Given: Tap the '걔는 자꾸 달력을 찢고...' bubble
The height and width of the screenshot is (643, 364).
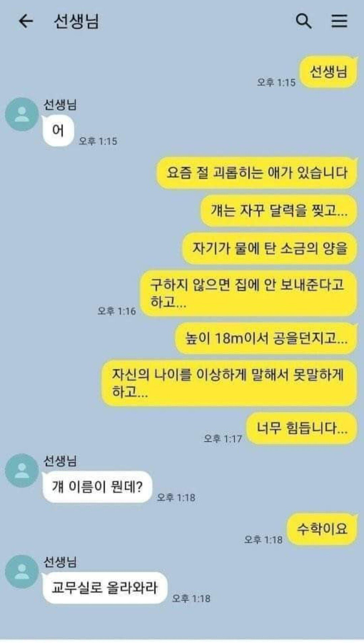Looking at the screenshot, I should point(279,211).
